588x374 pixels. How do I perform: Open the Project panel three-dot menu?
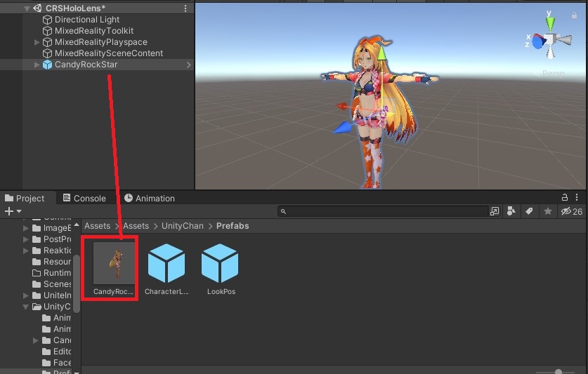click(x=577, y=197)
